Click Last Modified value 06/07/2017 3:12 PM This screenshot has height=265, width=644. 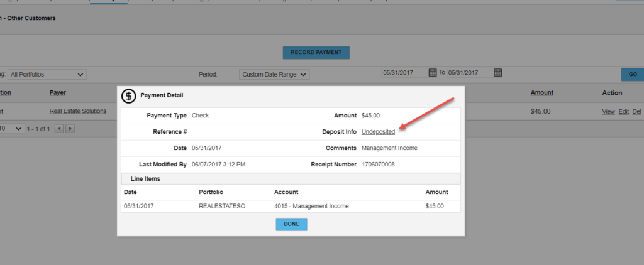click(x=218, y=164)
